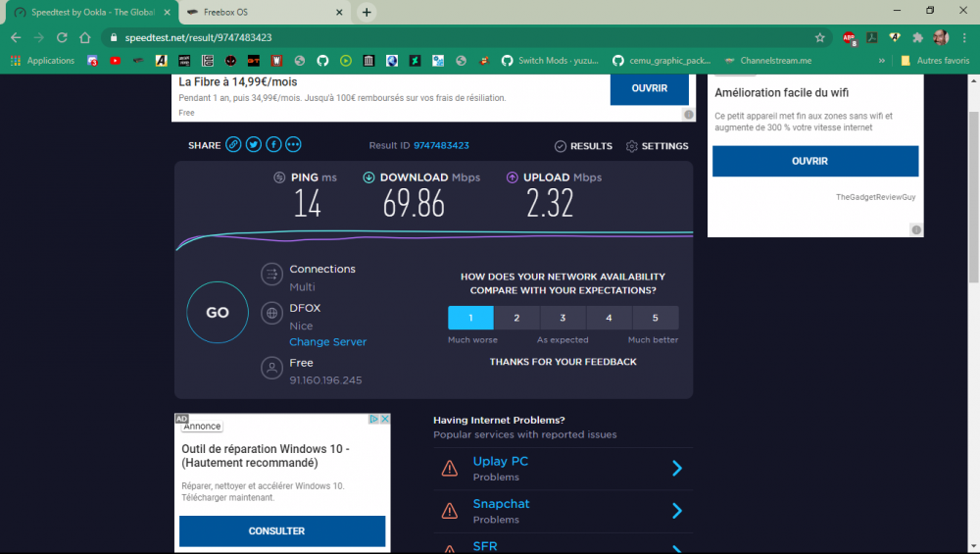This screenshot has height=554, width=980.
Task: Open more share options (three dots)
Action: click(293, 145)
